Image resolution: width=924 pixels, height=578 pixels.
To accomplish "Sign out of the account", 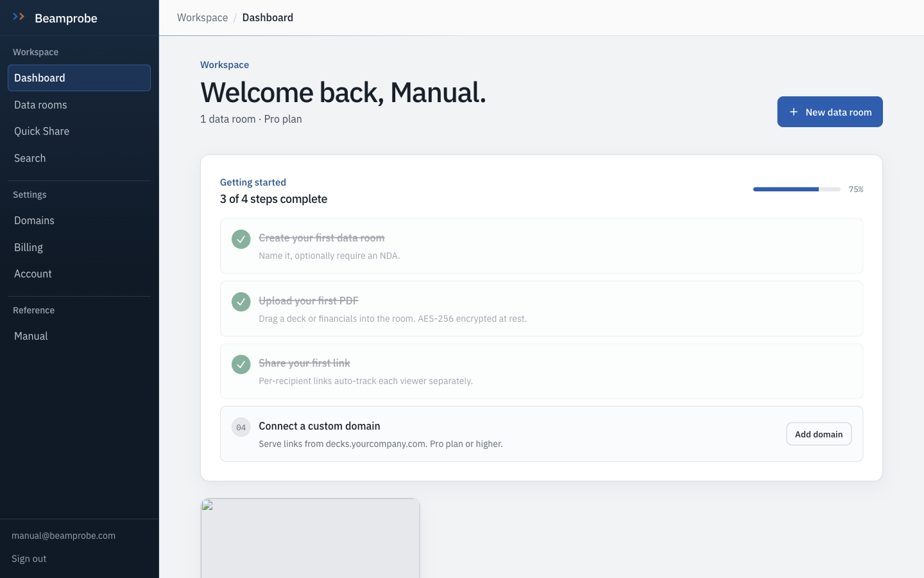I will 29,559.
